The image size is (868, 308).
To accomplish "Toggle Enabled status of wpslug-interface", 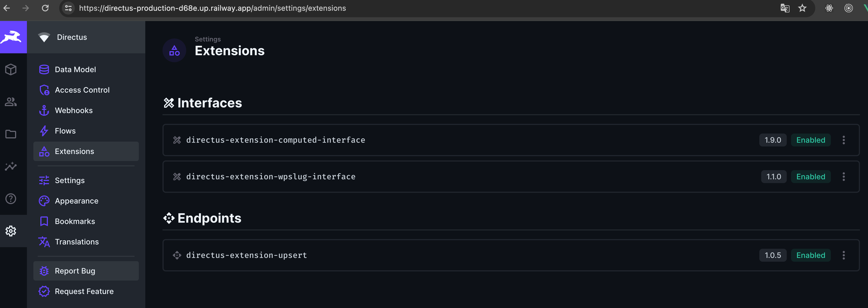I will coord(811,177).
